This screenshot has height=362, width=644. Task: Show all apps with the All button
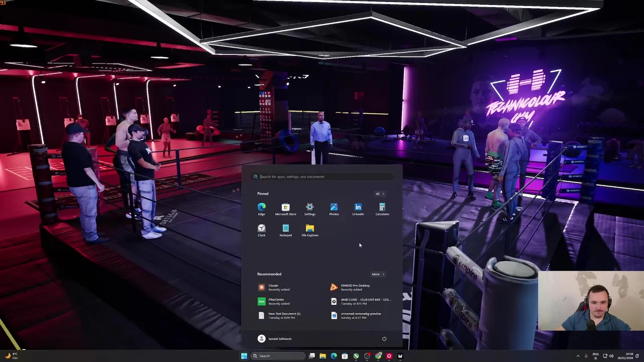[379, 194]
